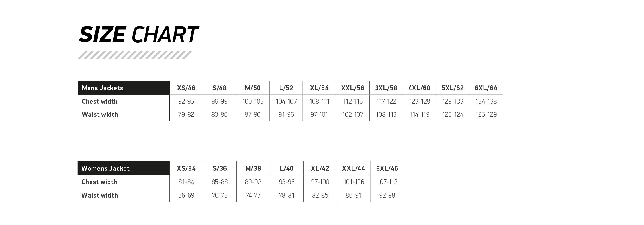644x225 pixels.
Task: Click the SIZE CHART title heading
Action: (138, 35)
